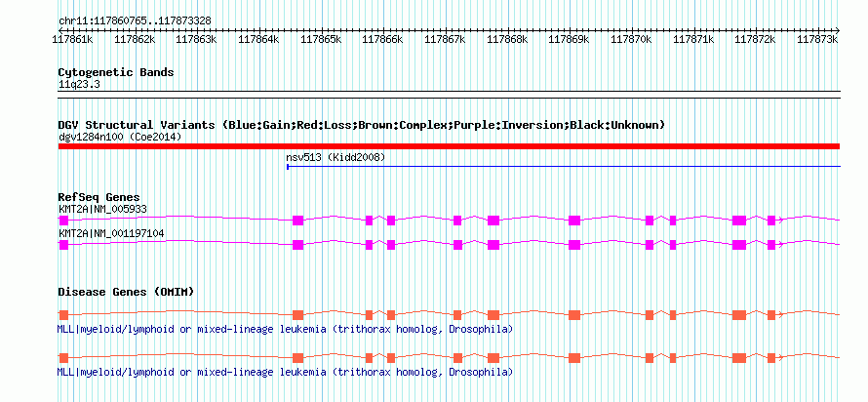
Task: Click first orange exon of upper OMIM gene
Action: pyautogui.click(x=63, y=315)
